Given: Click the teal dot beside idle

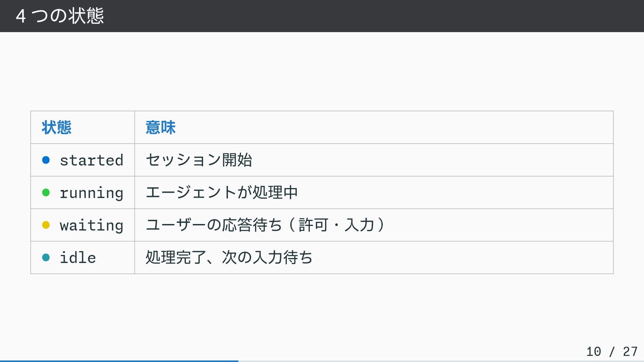Looking at the screenshot, I should pyautogui.click(x=46, y=258).
